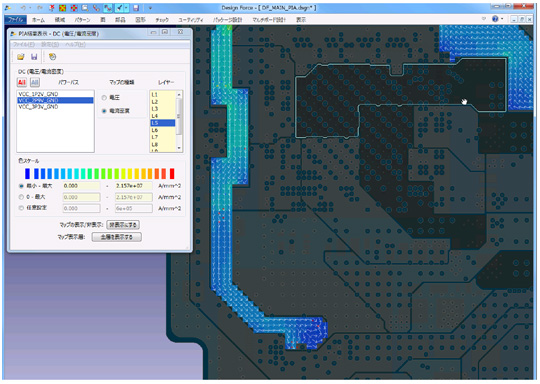Switch to the パッケージ設計 ribbon tab
540x384 pixels.
pyautogui.click(x=227, y=20)
